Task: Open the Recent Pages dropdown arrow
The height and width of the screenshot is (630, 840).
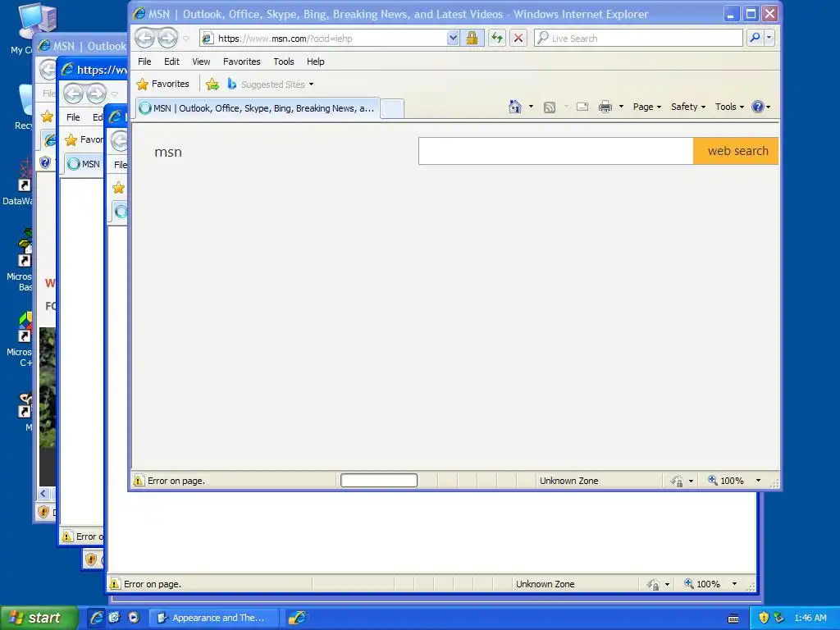Action: tap(185, 39)
